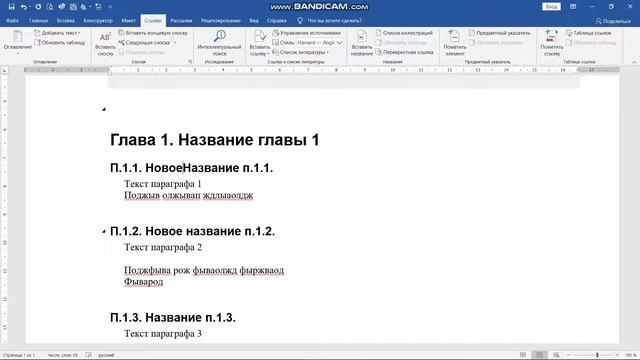The width and height of the screenshot is (640, 360).
Task: Click the proofing check icon in status bar
Action: tap(88, 355)
